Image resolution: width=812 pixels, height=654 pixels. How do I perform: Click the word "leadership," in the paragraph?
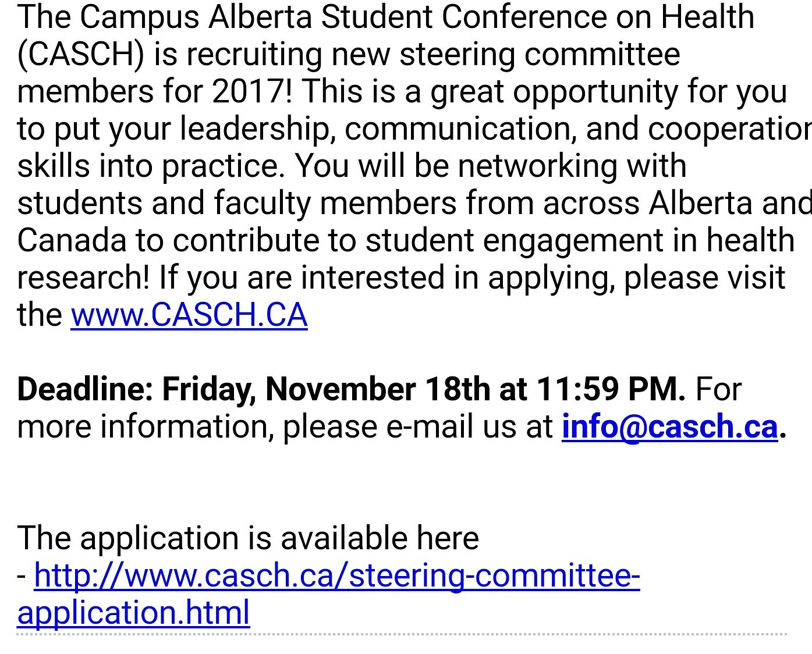(257, 129)
